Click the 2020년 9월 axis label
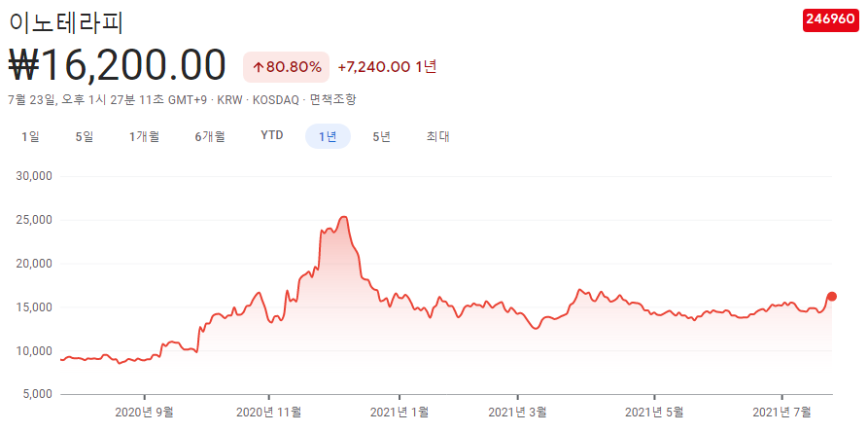Screen dimensions: 868x432 tap(145, 413)
